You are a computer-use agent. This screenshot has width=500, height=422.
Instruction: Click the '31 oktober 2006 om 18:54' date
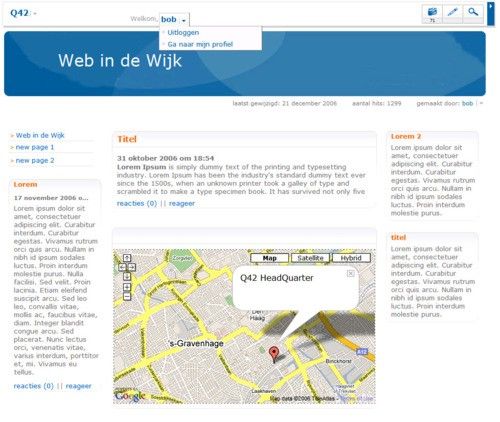tap(166, 158)
